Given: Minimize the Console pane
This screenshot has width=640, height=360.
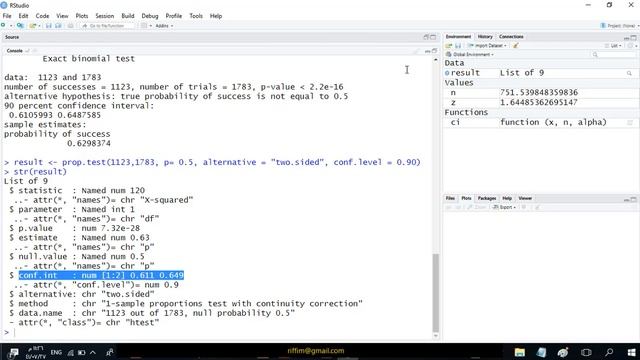Looking at the screenshot, I should 427,51.
